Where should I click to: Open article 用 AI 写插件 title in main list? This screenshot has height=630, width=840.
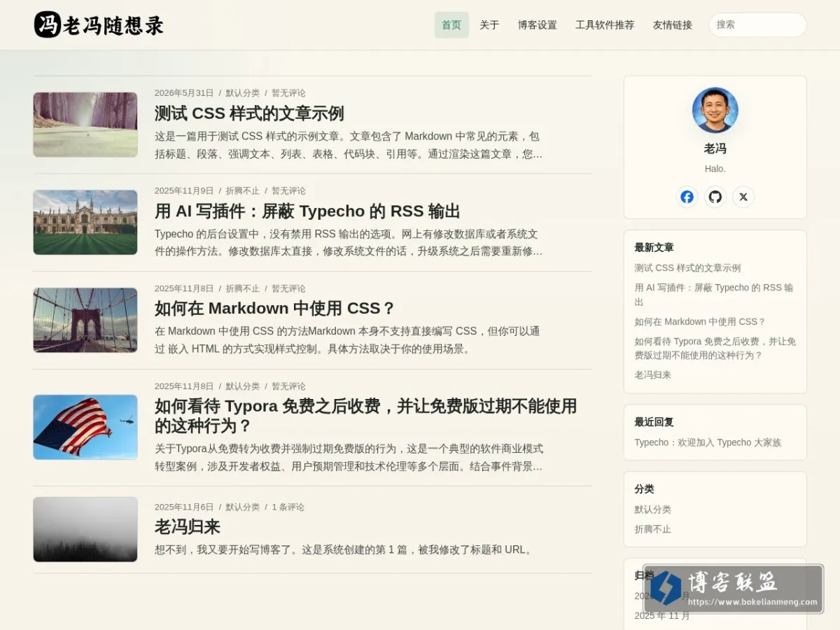click(x=307, y=211)
